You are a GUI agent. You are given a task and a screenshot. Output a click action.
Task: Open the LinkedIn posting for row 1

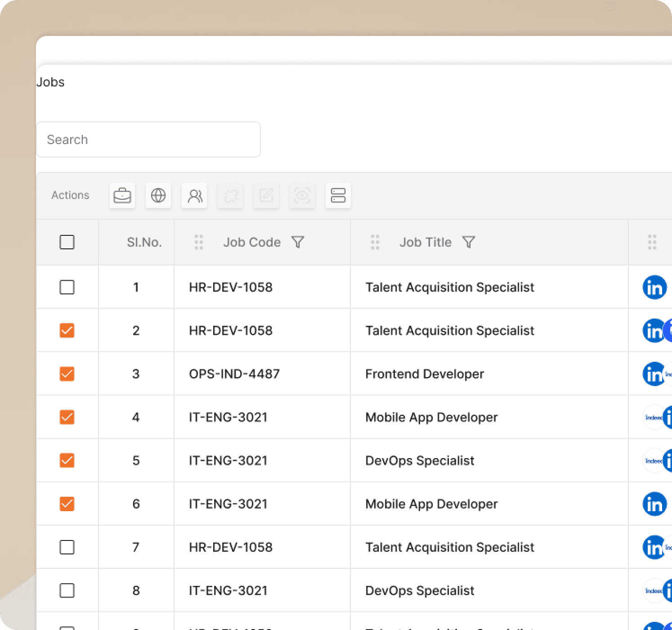[655, 287]
